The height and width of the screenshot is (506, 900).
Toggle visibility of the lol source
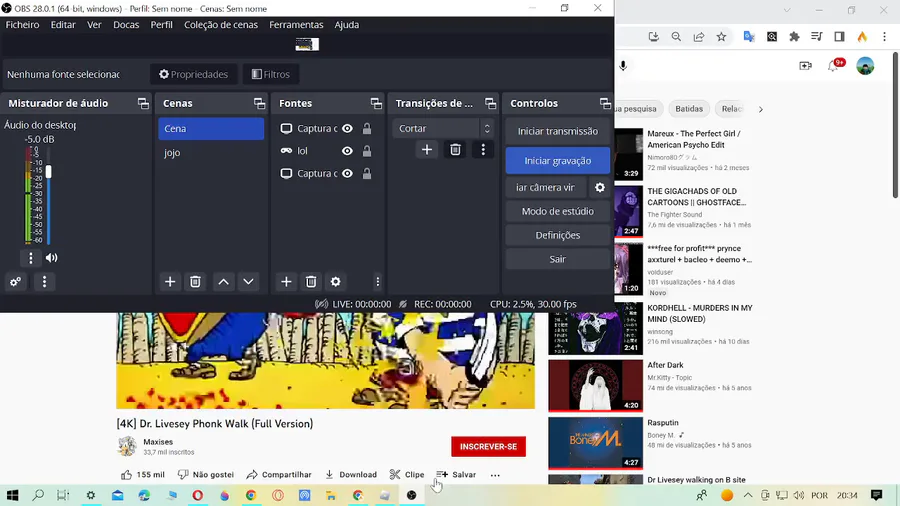347,151
